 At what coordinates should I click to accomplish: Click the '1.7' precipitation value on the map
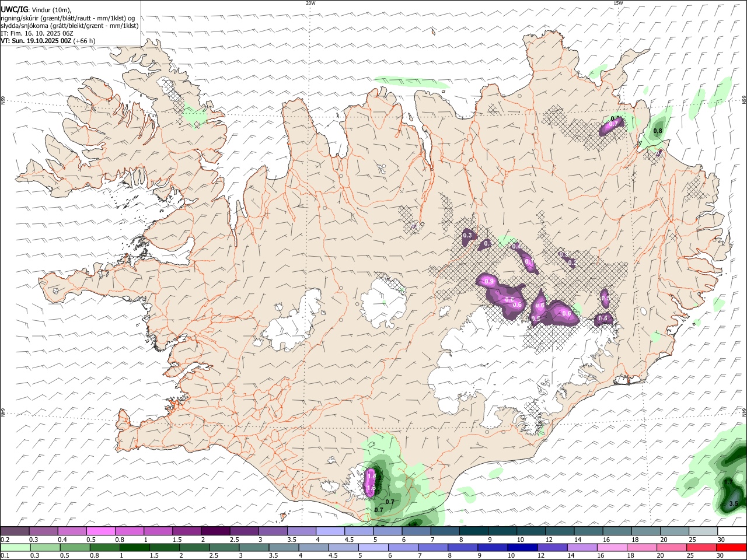728,482
